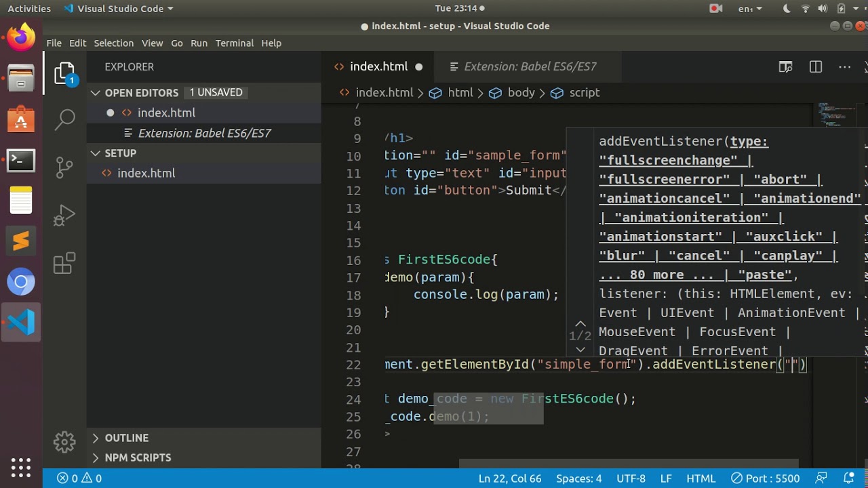Select index.html under SETUP folder

pos(203,173)
